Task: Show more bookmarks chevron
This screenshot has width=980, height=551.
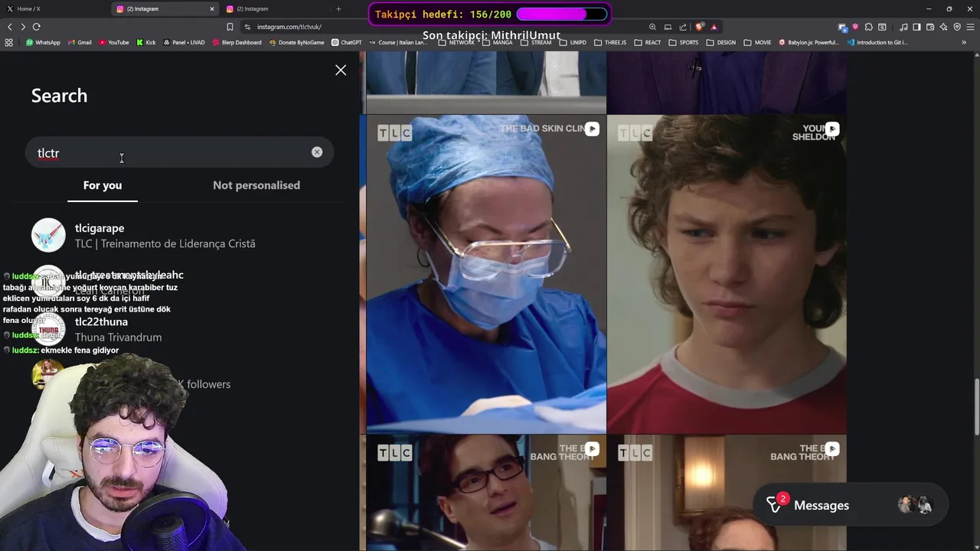Action: pos(963,42)
